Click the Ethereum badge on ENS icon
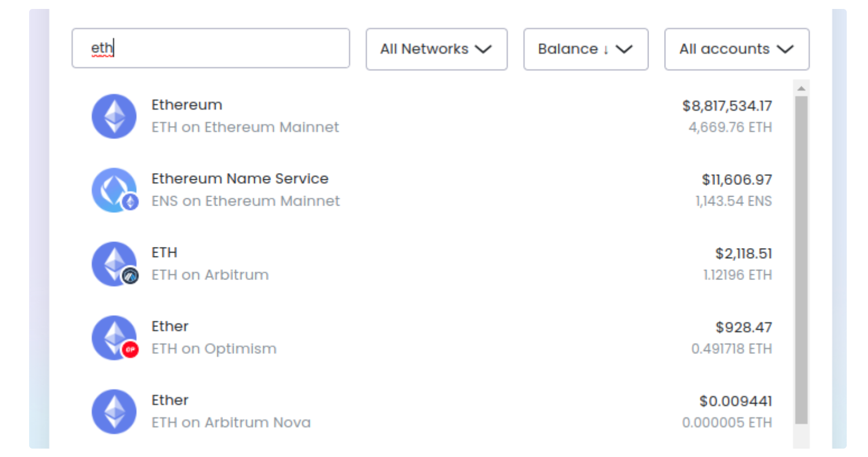Screen dimensions: 868x457 pyautogui.click(x=130, y=202)
